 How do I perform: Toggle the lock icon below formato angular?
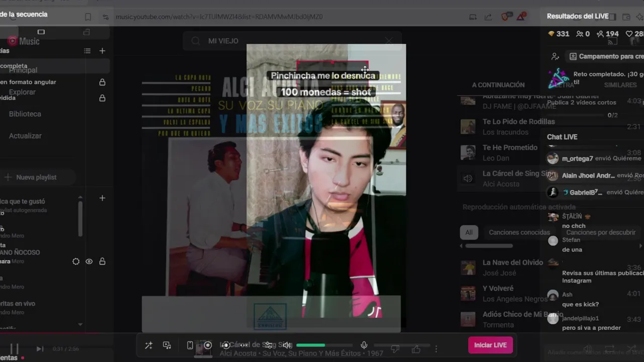click(102, 98)
